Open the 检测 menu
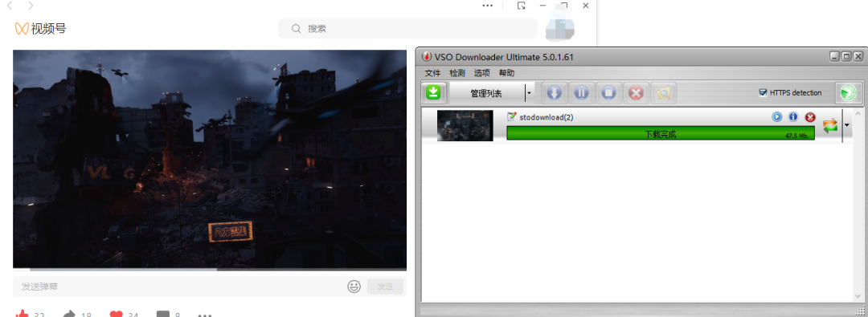 (x=457, y=73)
